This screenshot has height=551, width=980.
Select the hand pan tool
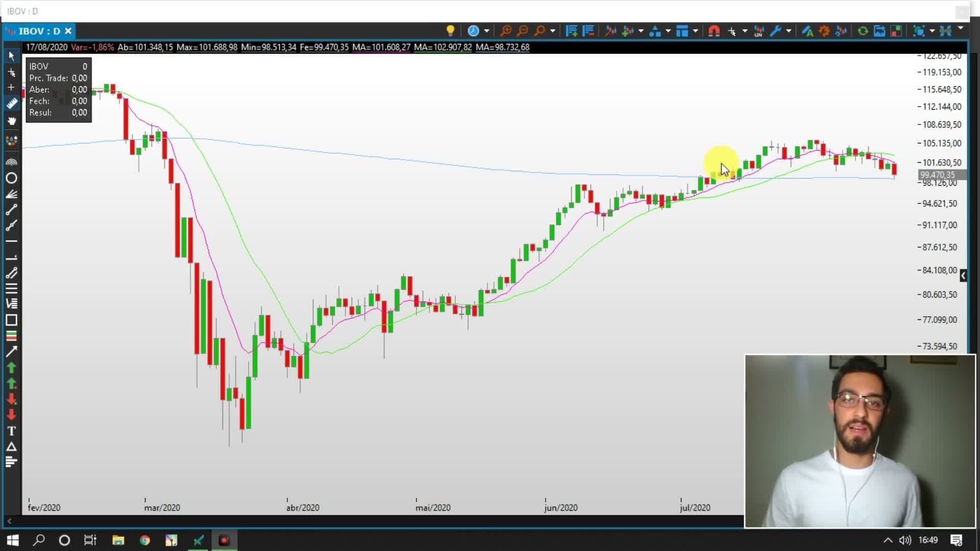(x=11, y=121)
